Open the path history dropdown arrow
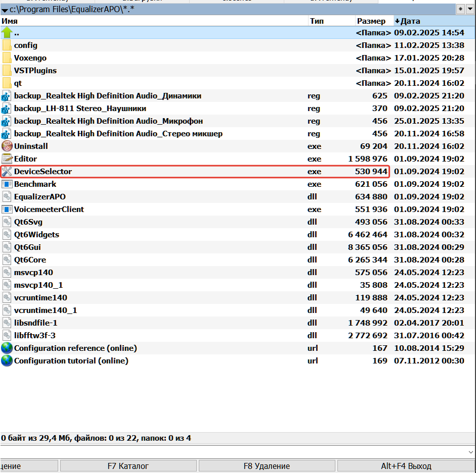 pyautogui.click(x=470, y=9)
